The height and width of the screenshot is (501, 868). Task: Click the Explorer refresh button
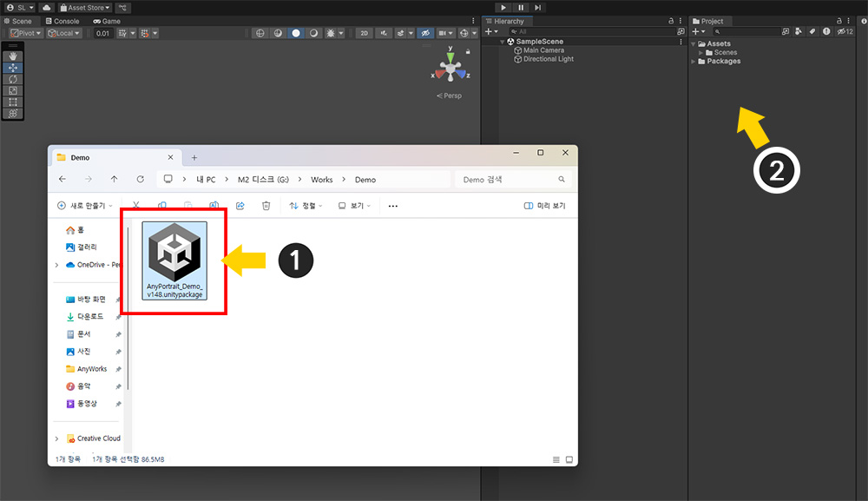[140, 180]
